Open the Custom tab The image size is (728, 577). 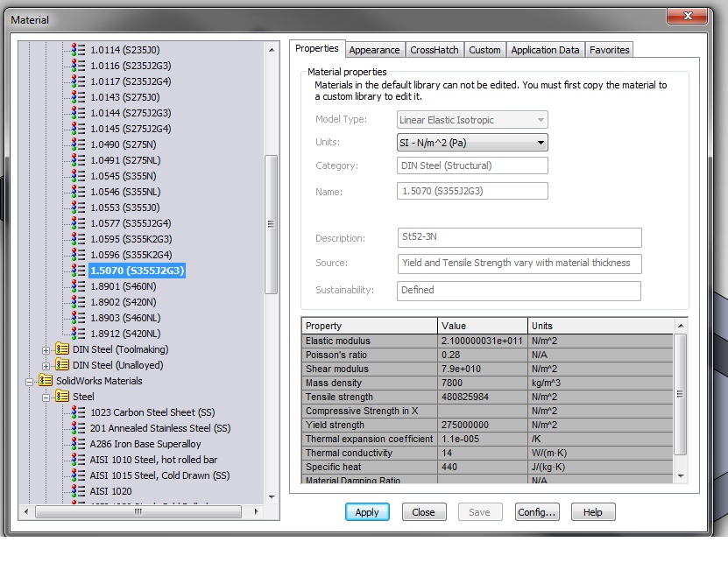484,50
